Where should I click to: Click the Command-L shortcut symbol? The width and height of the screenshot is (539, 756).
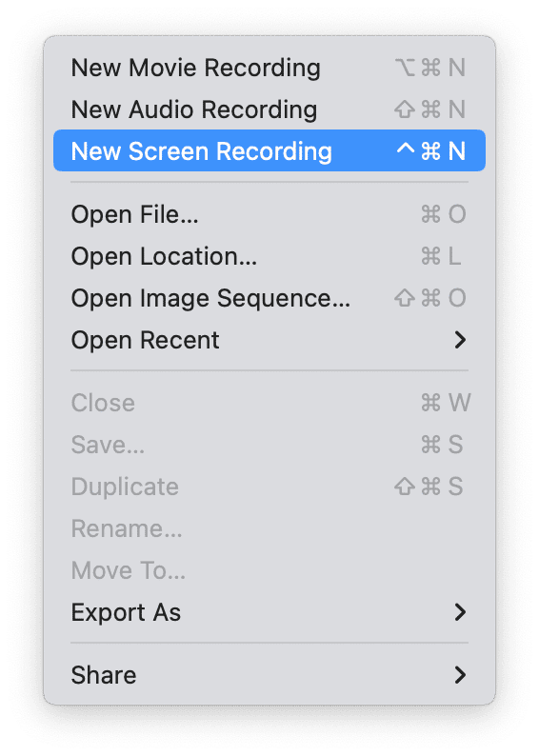coord(441,256)
